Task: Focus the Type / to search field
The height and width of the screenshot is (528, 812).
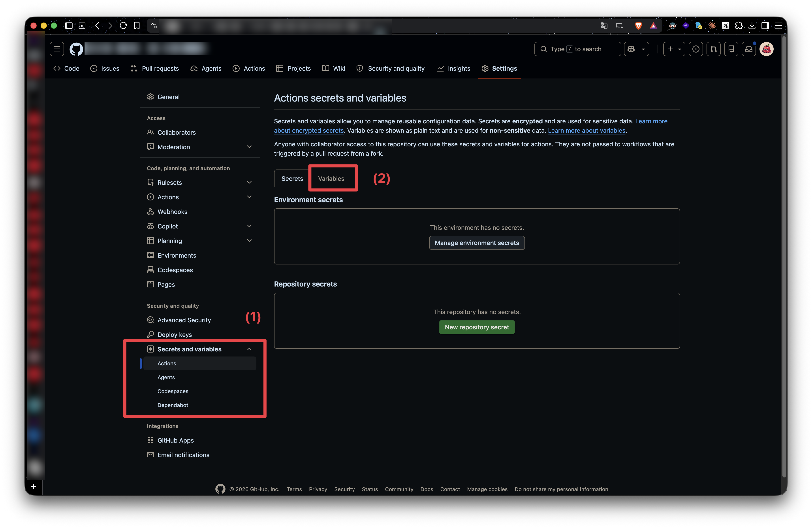Action: click(x=577, y=49)
